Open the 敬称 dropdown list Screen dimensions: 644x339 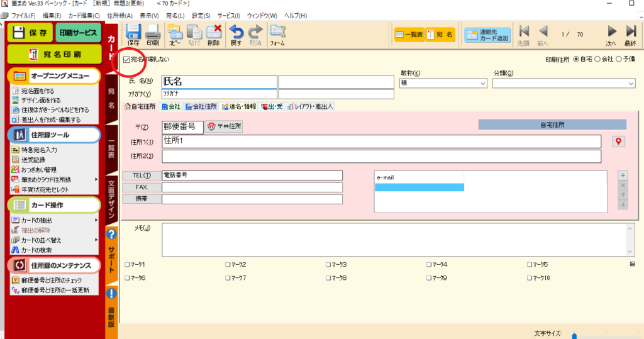(x=482, y=83)
